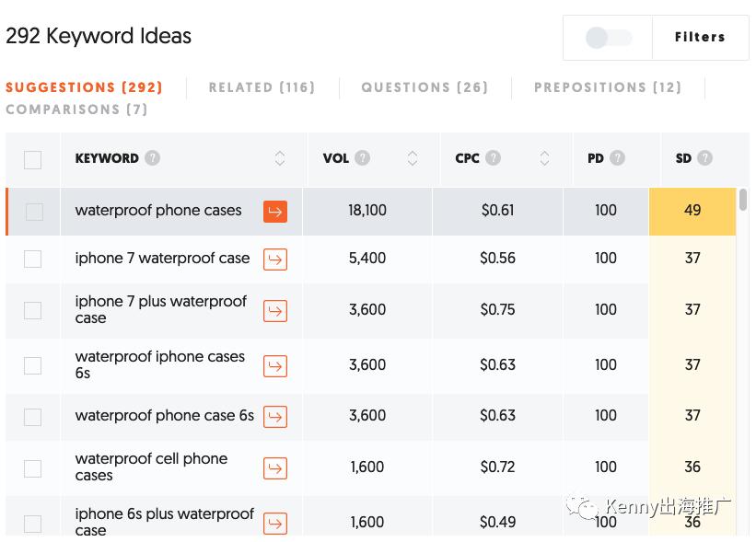The height and width of the screenshot is (542, 756).
Task: Switch to the RELATED (116) tab
Action: [x=262, y=87]
